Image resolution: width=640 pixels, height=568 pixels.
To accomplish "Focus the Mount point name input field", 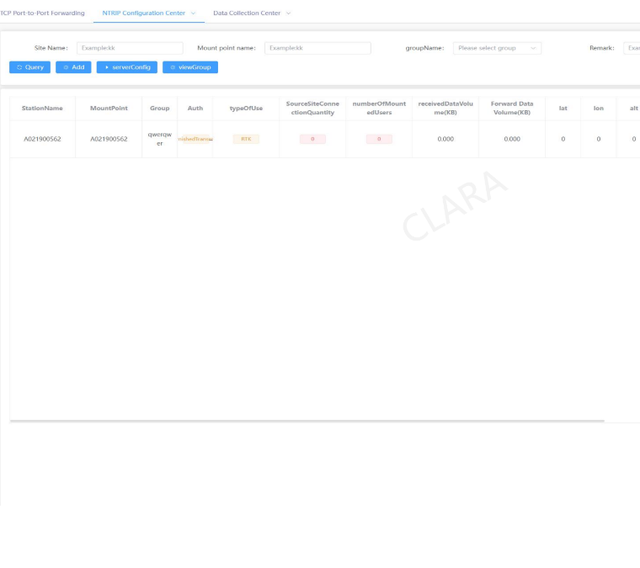I will [x=318, y=48].
